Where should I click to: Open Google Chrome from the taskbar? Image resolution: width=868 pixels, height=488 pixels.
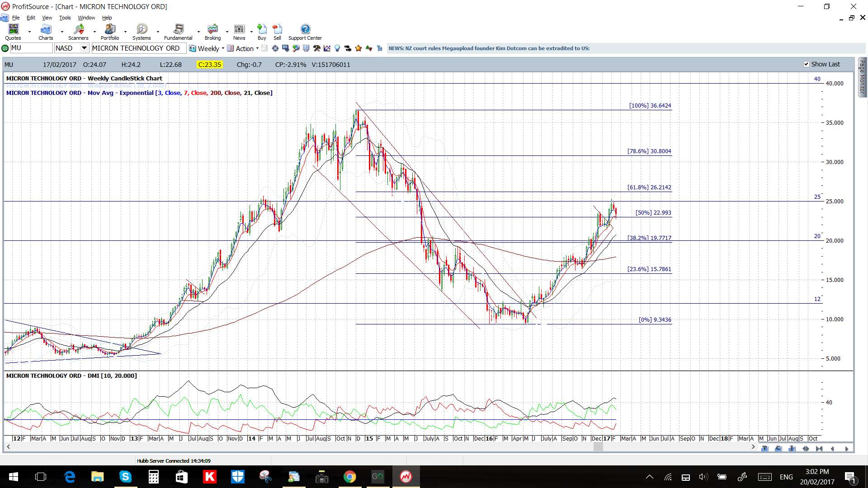349,477
